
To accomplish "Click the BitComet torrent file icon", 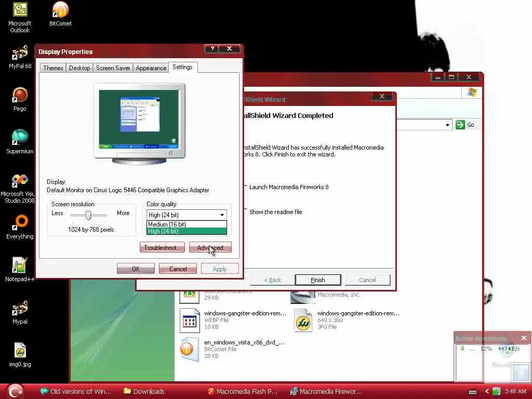I will point(189,350).
